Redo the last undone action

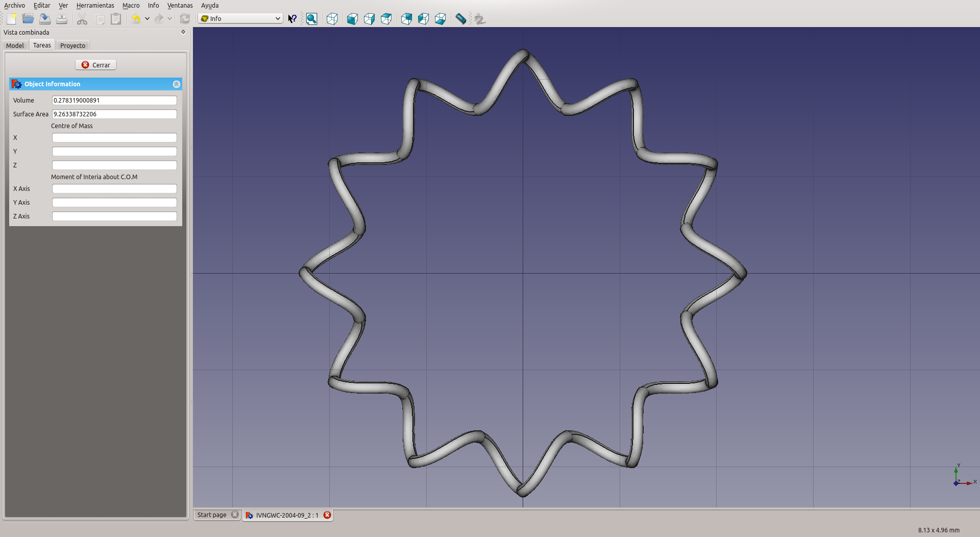159,19
